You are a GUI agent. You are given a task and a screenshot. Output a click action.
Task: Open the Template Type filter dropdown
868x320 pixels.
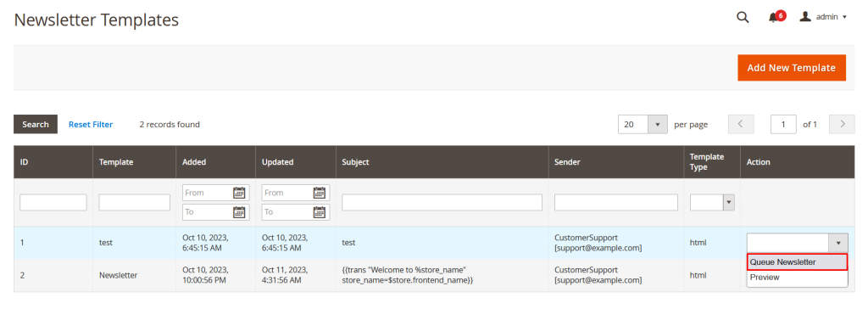click(x=712, y=202)
